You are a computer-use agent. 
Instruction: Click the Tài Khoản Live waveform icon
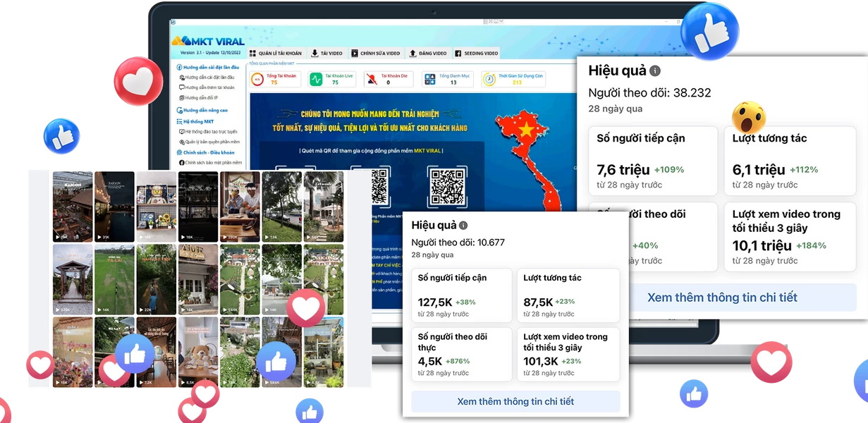point(315,80)
